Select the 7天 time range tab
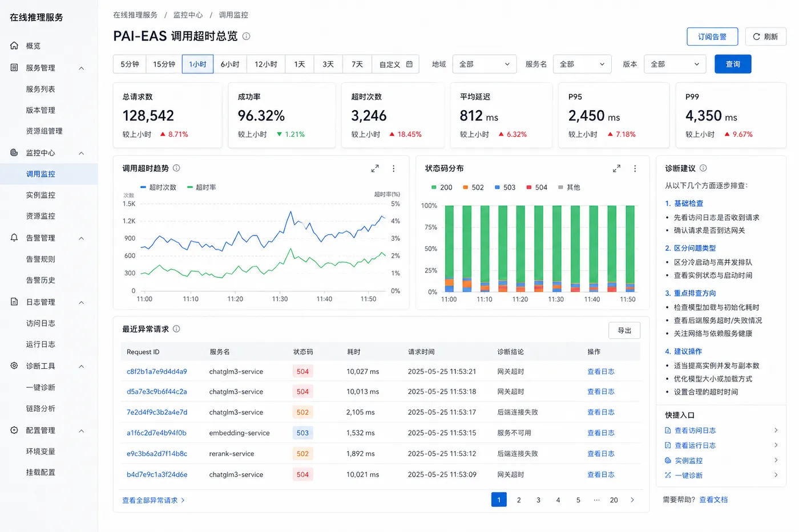Image resolution: width=799 pixels, height=532 pixels. click(x=357, y=64)
